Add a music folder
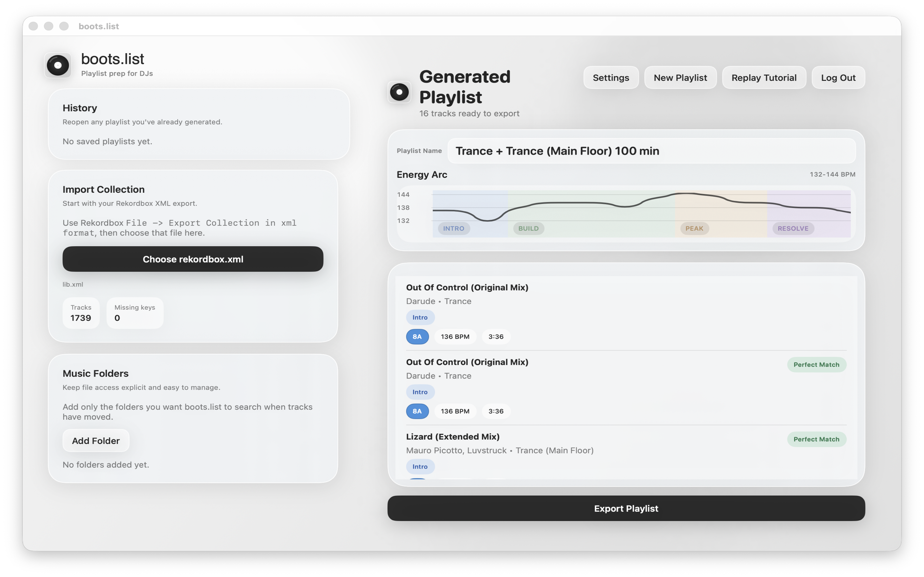The image size is (924, 577). [x=96, y=440]
